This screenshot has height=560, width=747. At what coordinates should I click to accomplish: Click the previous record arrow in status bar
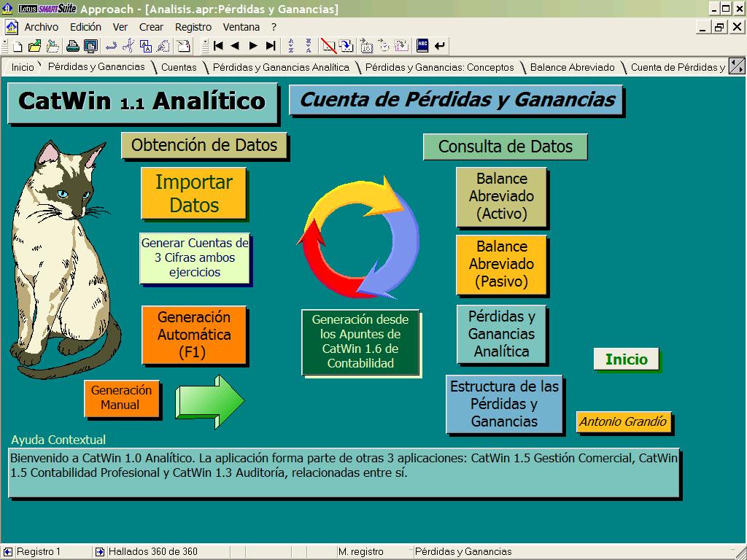(x=8, y=552)
